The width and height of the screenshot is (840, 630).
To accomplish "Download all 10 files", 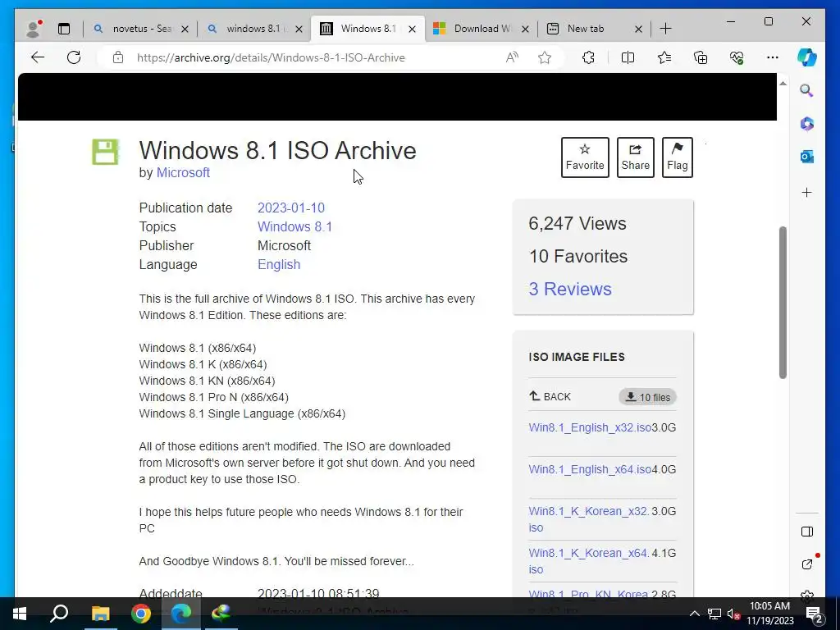I will (x=648, y=397).
